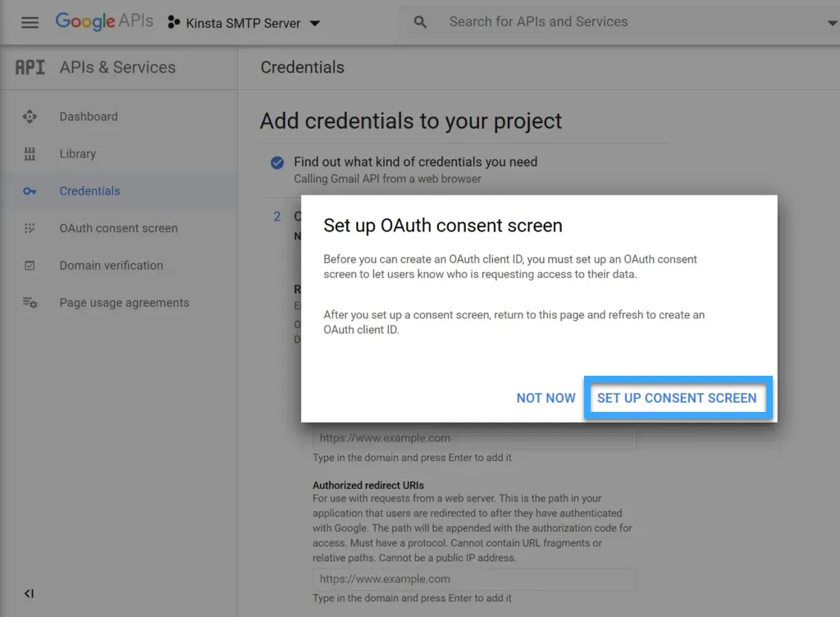The width and height of the screenshot is (840, 617).
Task: Open the Kinsta SMTP Server project dropdown
Action: click(x=314, y=23)
